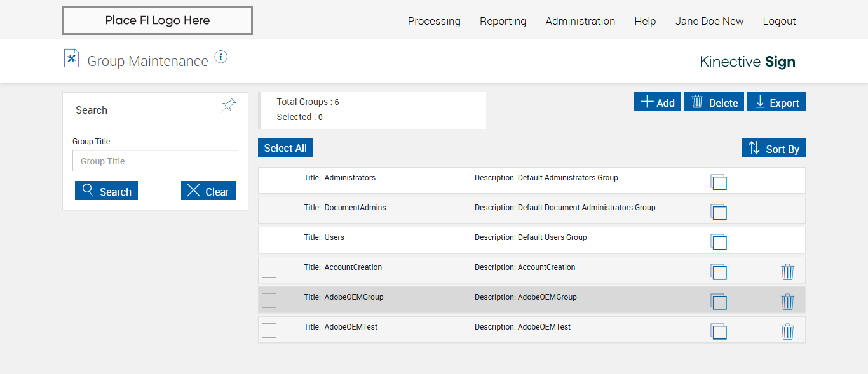Image resolution: width=868 pixels, height=374 pixels.
Task: Click trash icon for AdobeOEMGroup row
Action: (787, 302)
